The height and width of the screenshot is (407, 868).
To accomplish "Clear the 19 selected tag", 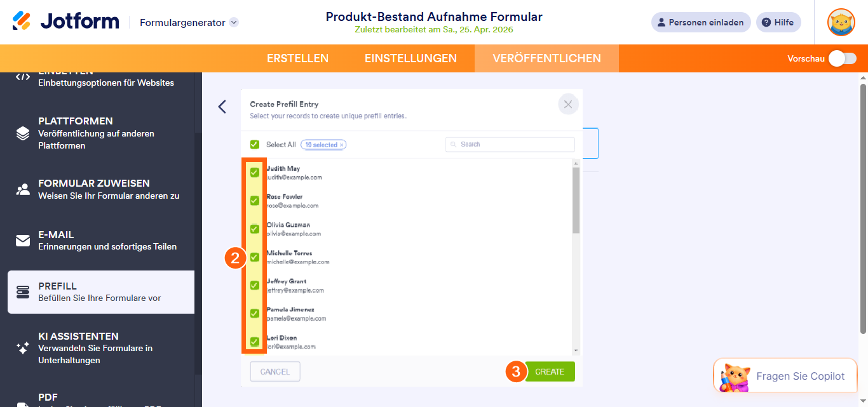I will (341, 145).
